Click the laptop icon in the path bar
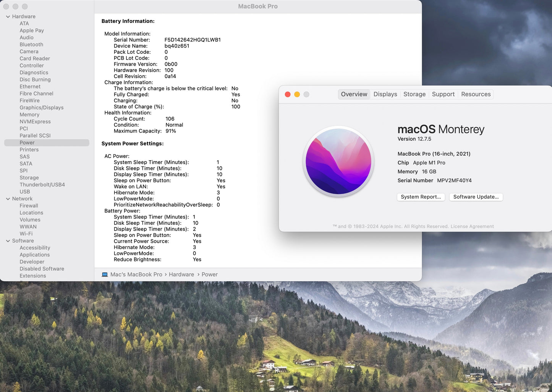This screenshot has height=392, width=552. [x=105, y=274]
